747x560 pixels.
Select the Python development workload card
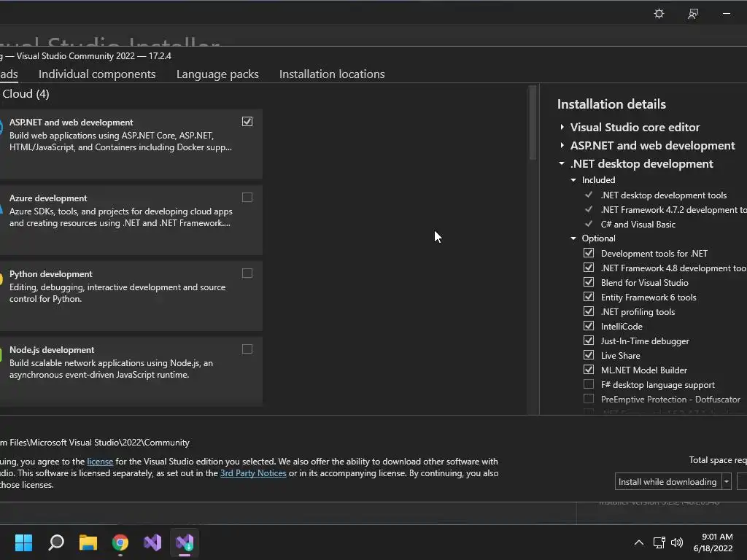[x=130, y=296]
